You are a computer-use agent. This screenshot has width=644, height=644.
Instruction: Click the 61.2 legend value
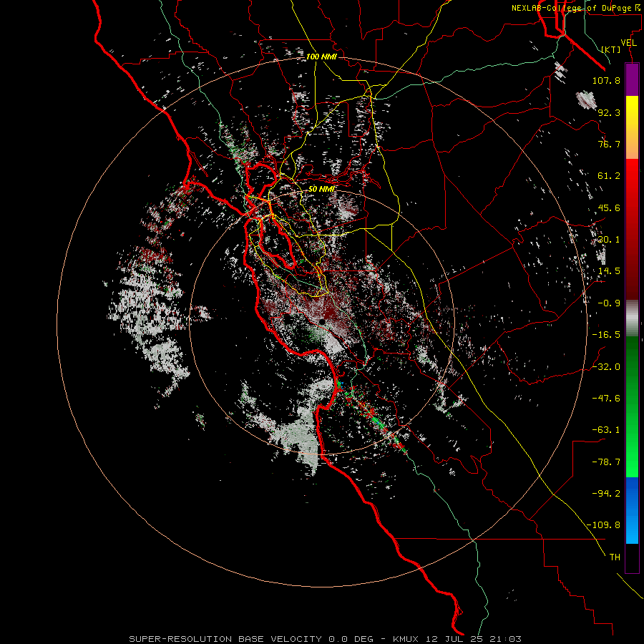click(x=609, y=176)
